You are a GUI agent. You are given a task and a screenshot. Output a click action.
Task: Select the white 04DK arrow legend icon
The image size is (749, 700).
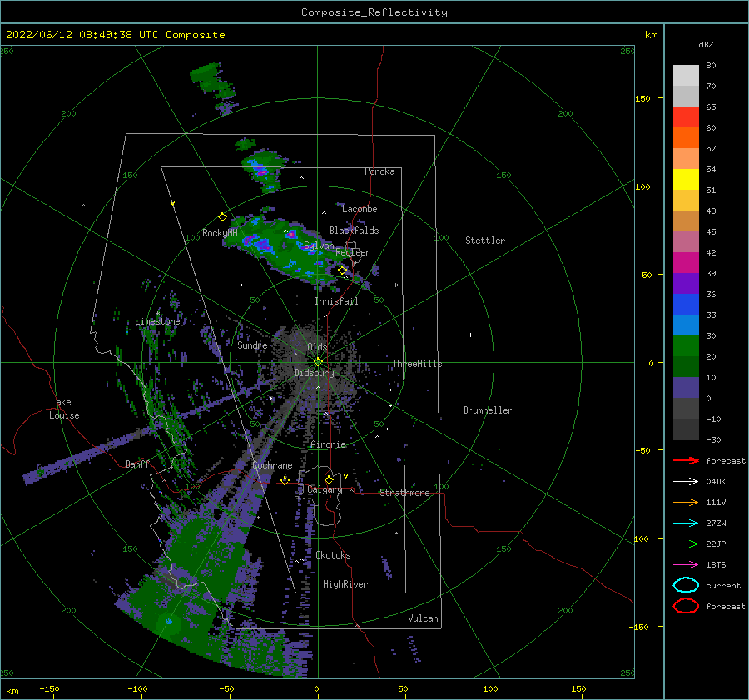click(x=686, y=481)
